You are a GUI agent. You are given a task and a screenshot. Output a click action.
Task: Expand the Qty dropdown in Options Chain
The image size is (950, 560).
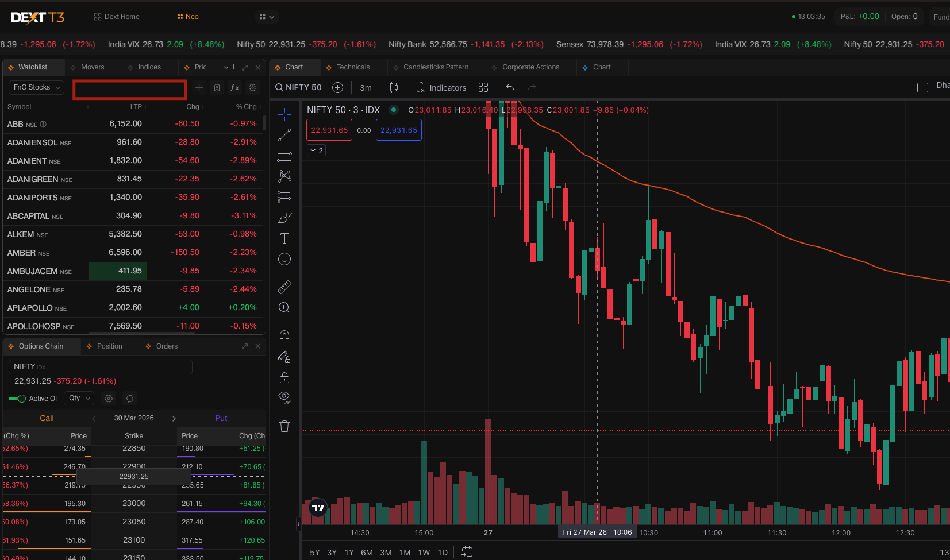pos(79,398)
